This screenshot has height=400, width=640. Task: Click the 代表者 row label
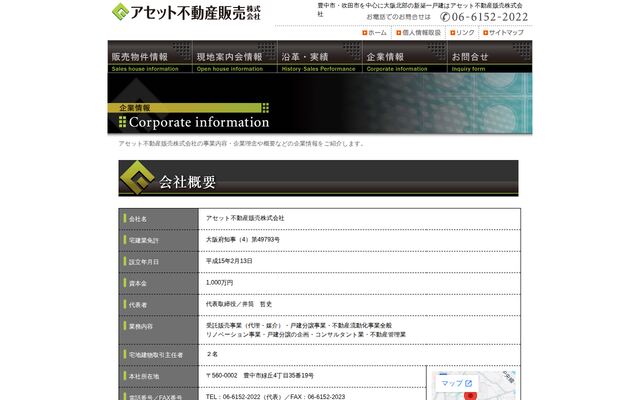click(138, 305)
